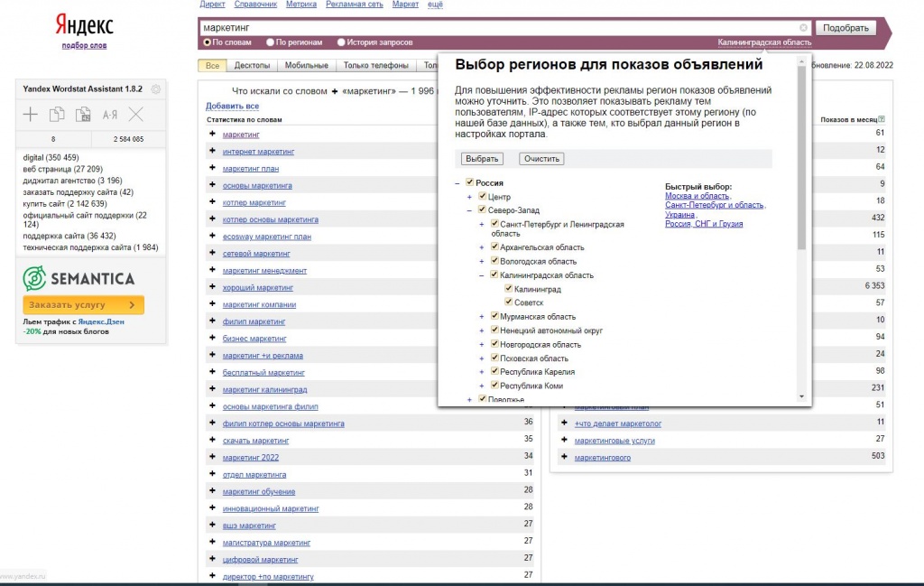The image size is (924, 586).
Task: Collapse the Северо-Запад tree node
Action: click(x=470, y=210)
